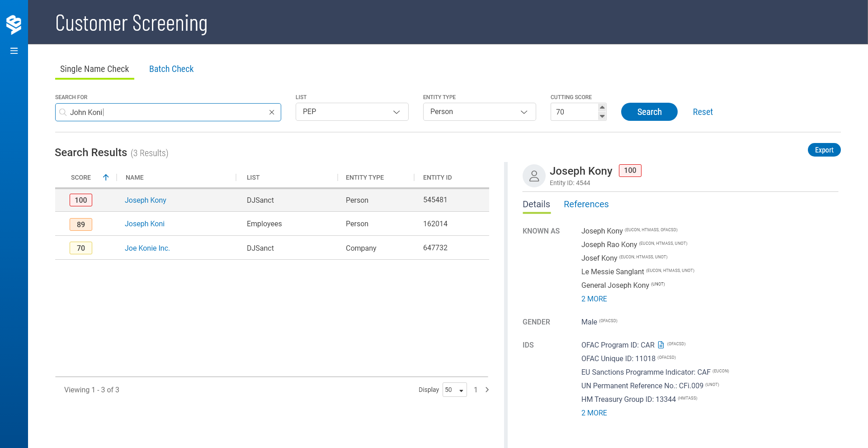Open the List dropdown showing PEP
The height and width of the screenshot is (448, 868).
pos(352,112)
